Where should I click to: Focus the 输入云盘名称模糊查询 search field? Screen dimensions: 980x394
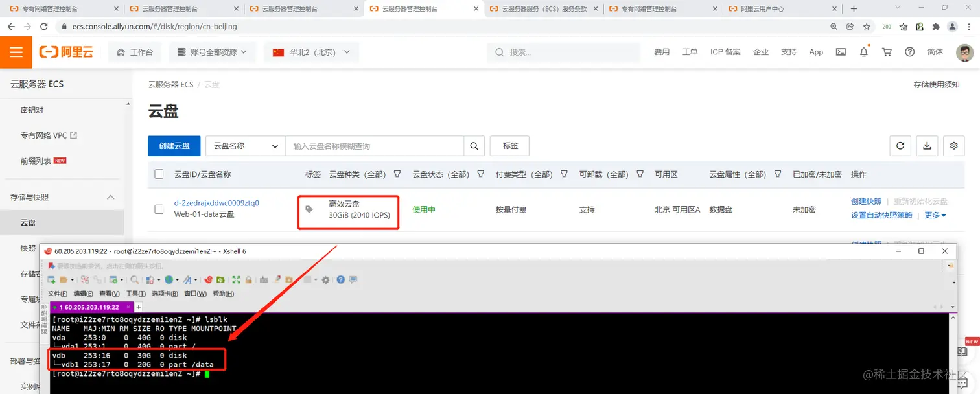pyautogui.click(x=375, y=146)
